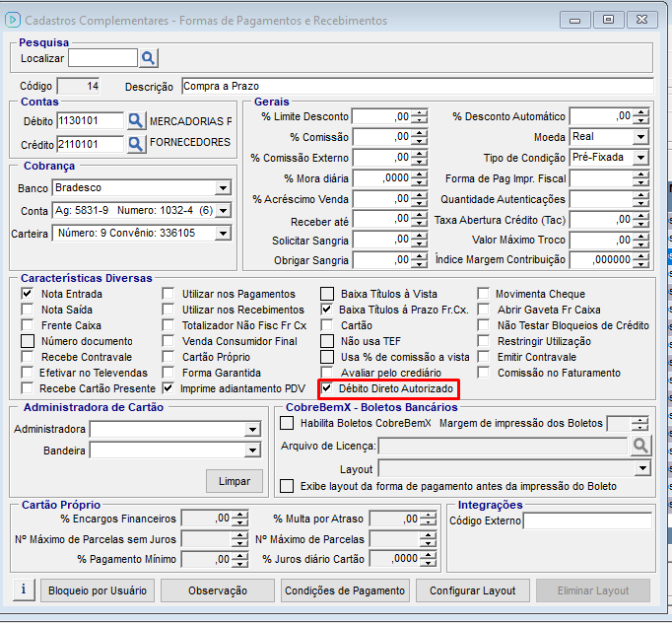Decrease the % Comissão spinner value
Image resolution: width=672 pixels, height=624 pixels.
click(x=420, y=142)
